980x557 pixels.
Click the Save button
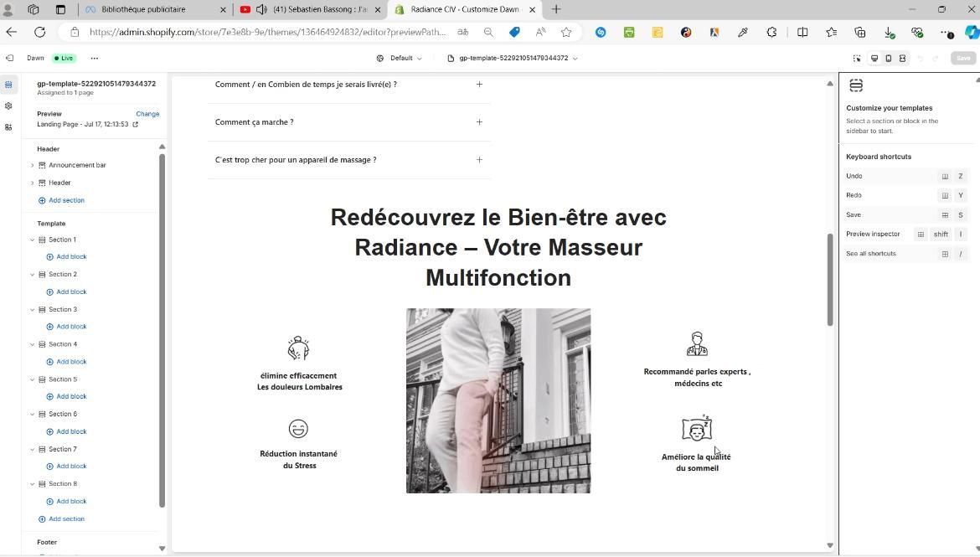click(x=963, y=58)
